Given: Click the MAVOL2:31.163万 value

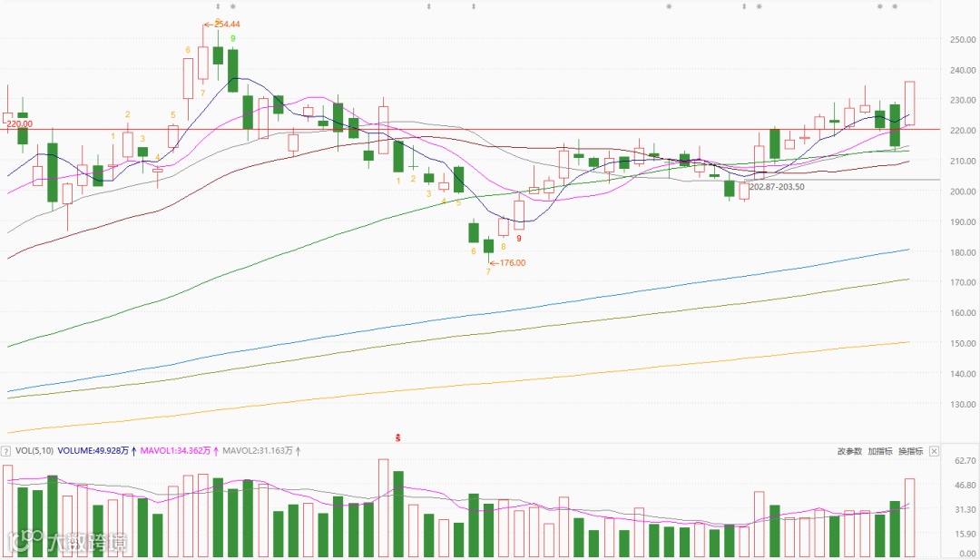Looking at the screenshot, I should [258, 450].
